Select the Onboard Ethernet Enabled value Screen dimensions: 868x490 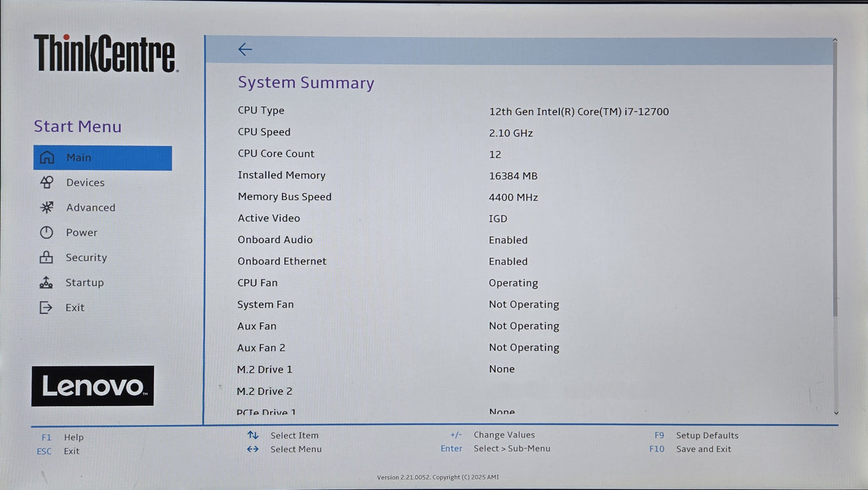point(508,262)
